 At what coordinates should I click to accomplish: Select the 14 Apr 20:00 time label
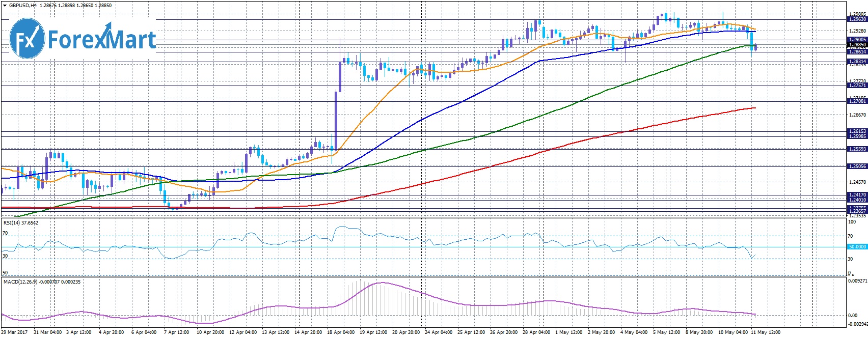pyautogui.click(x=308, y=332)
